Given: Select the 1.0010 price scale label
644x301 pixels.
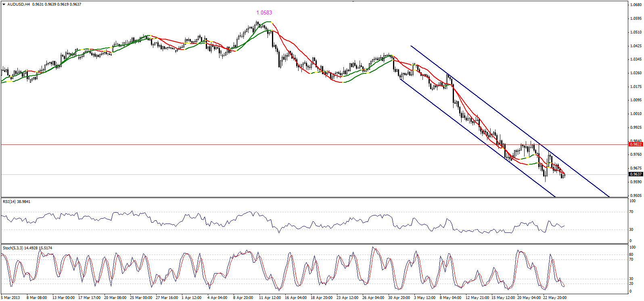Looking at the screenshot, I should pyautogui.click(x=636, y=114).
